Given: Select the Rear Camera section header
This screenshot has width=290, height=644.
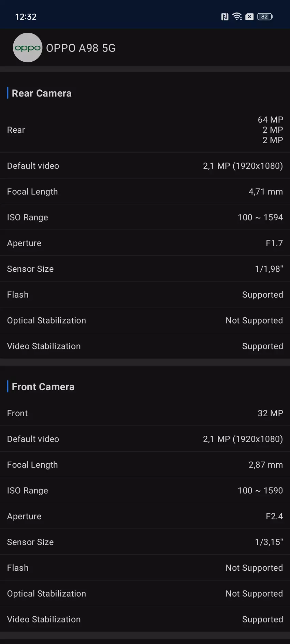Looking at the screenshot, I should [x=42, y=93].
